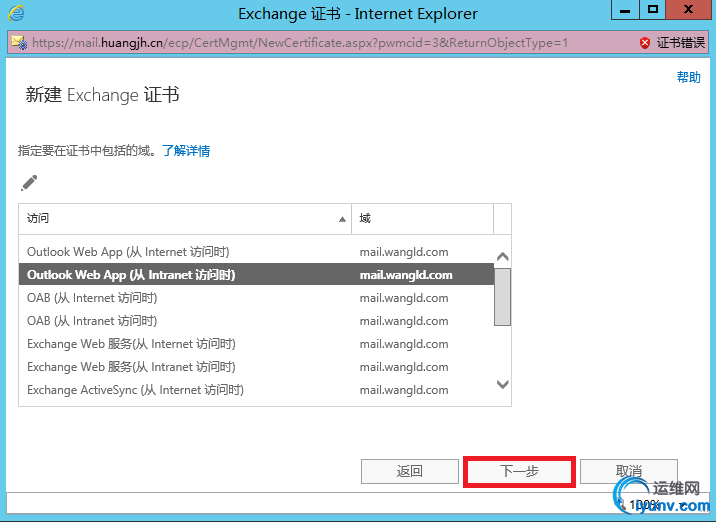
Task: Maximize the Internet Explorer window
Action: [653, 10]
